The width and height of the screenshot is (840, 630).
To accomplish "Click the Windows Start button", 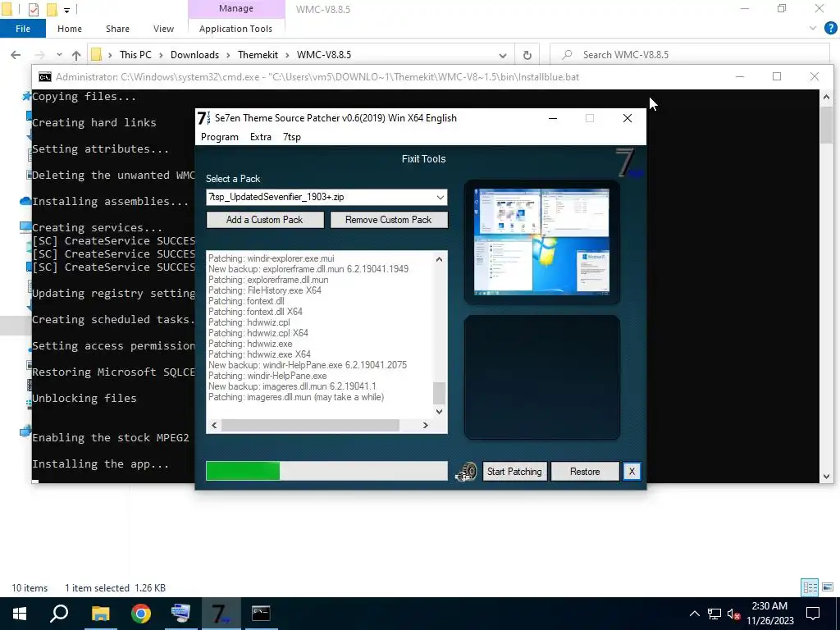I will click(x=20, y=614).
